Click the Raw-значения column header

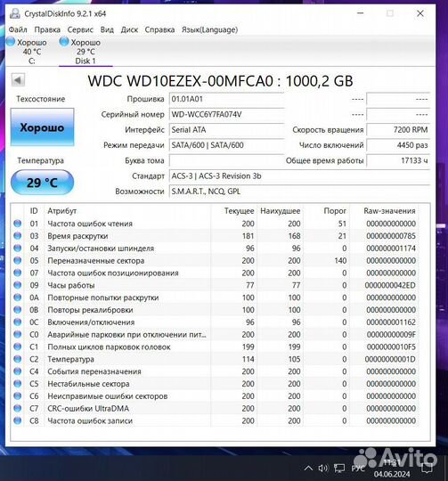click(389, 211)
